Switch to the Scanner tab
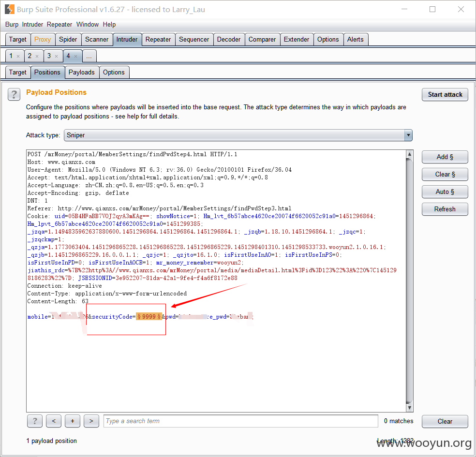The height and width of the screenshot is (457, 476). coord(97,40)
